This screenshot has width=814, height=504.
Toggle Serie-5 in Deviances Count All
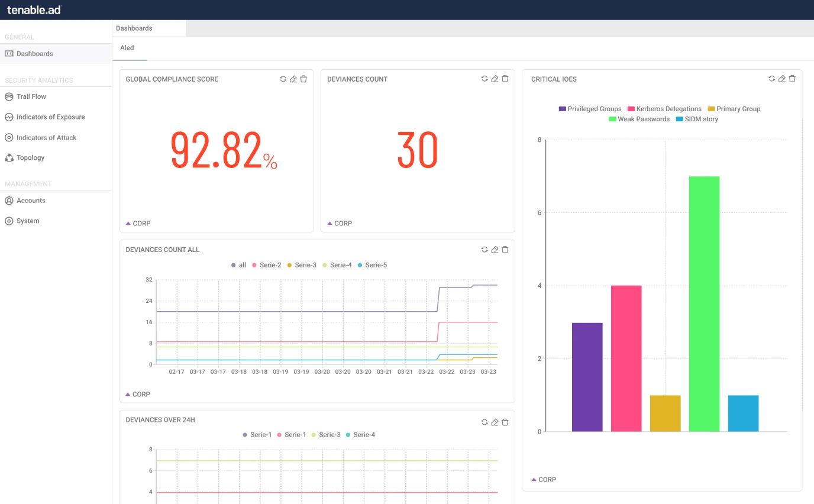(373, 265)
